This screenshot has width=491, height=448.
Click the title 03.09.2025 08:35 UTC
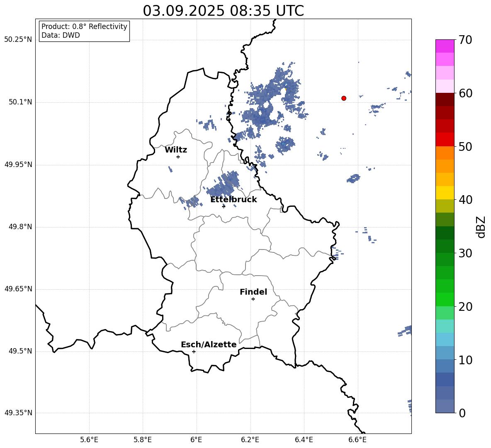(223, 11)
